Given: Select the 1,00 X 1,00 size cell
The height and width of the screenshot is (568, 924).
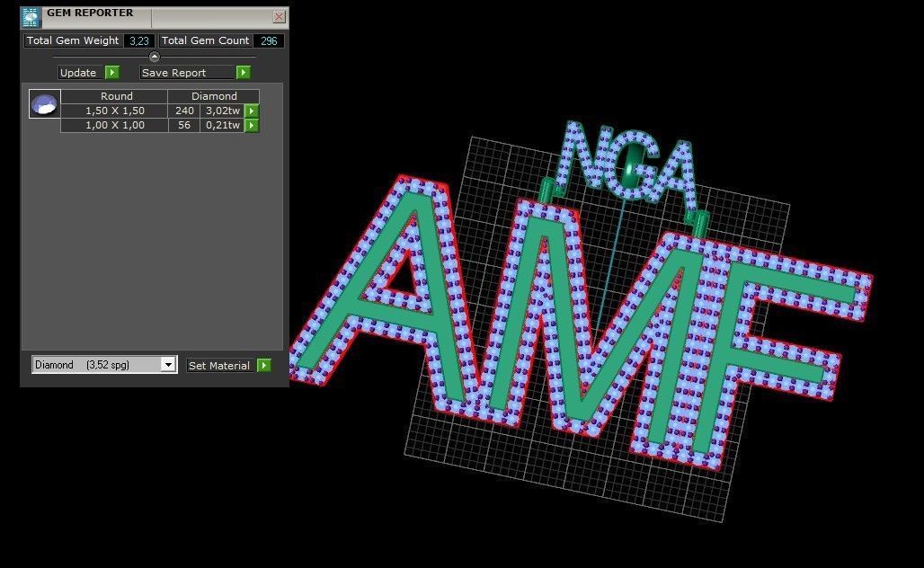Looking at the screenshot, I should pos(115,126).
